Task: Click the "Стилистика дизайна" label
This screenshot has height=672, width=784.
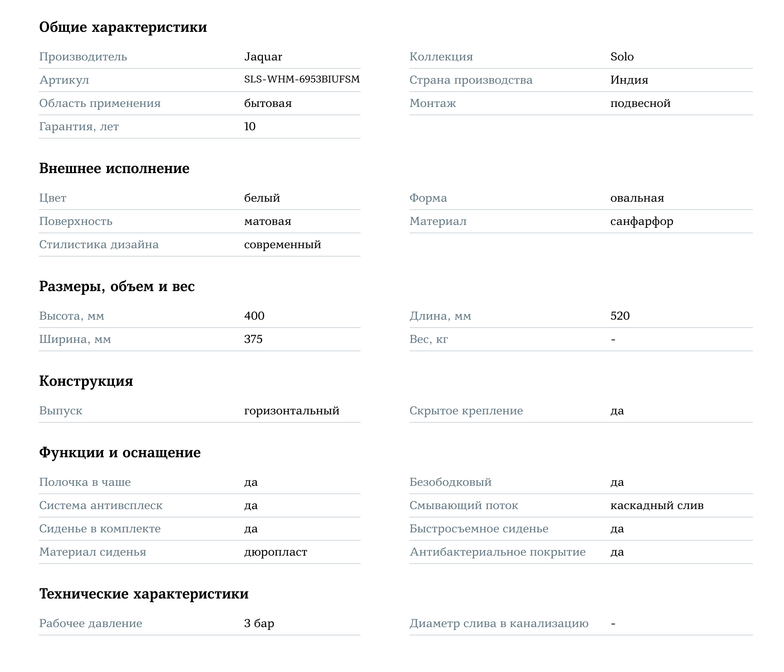Action: click(x=99, y=245)
